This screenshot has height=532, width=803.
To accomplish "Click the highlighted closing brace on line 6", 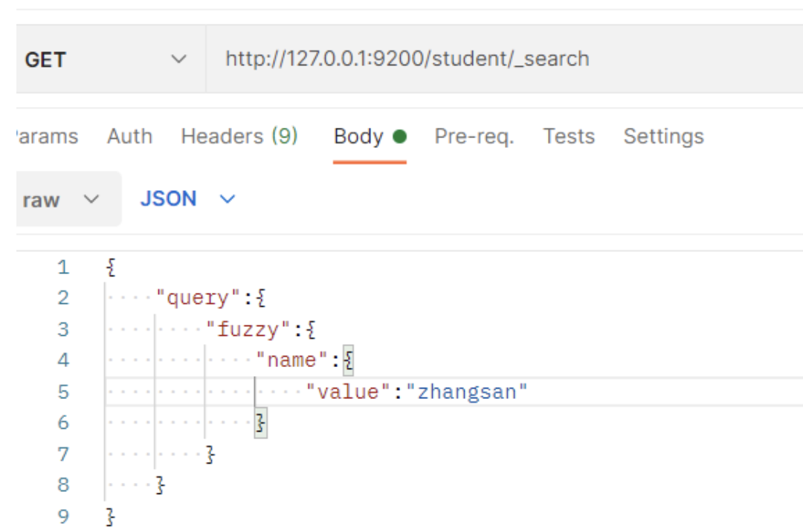I will point(260,423).
